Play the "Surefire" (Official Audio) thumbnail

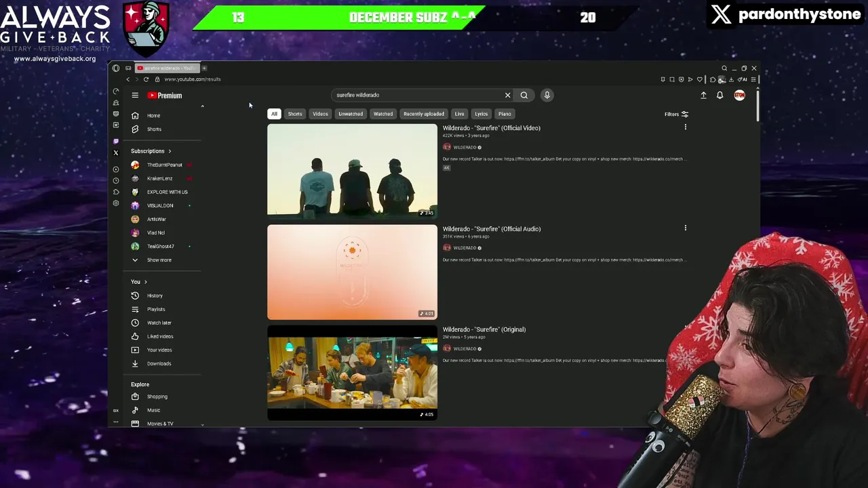352,272
